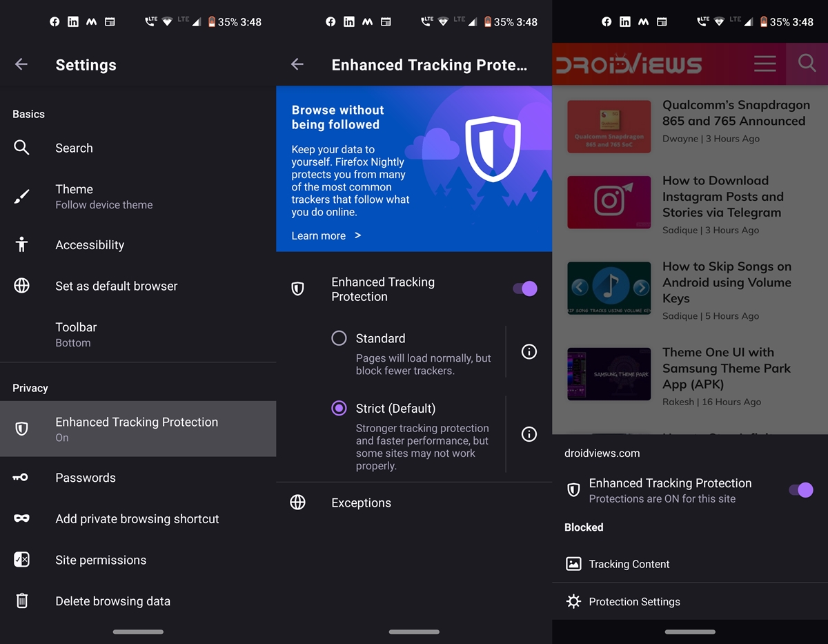Image resolution: width=828 pixels, height=644 pixels.
Task: Toggle protection for droidviews.com
Action: [800, 490]
